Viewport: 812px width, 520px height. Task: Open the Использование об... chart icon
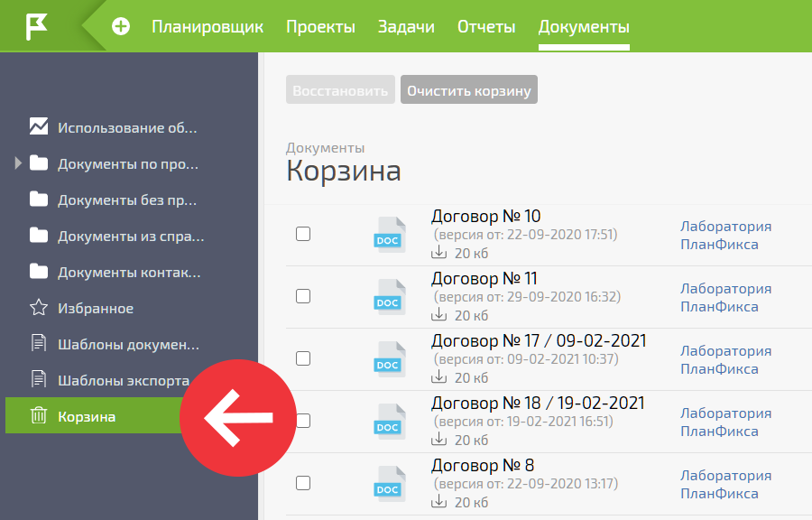click(x=39, y=126)
